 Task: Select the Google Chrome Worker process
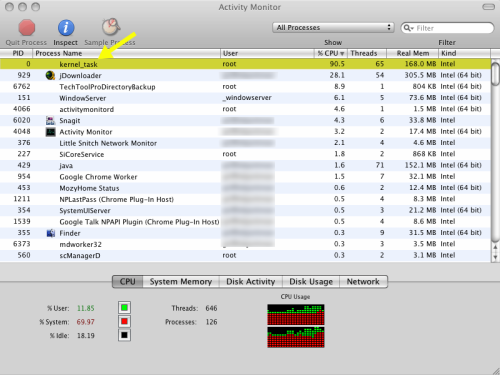point(245,177)
